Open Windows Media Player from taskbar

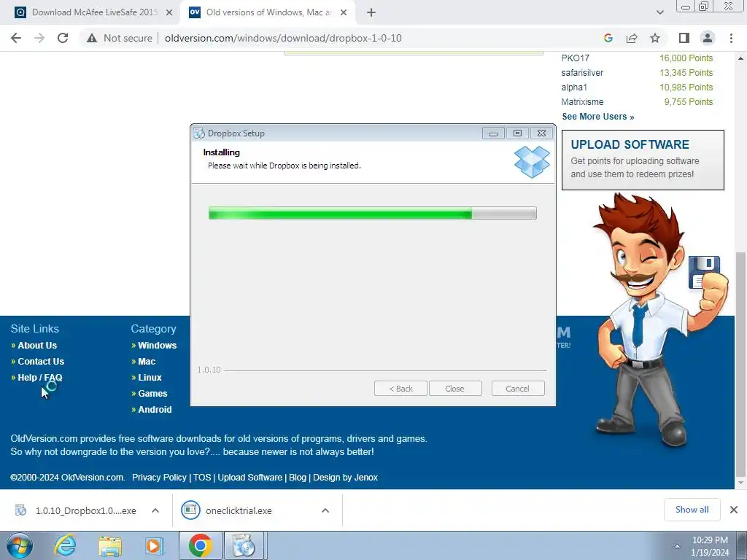153,546
